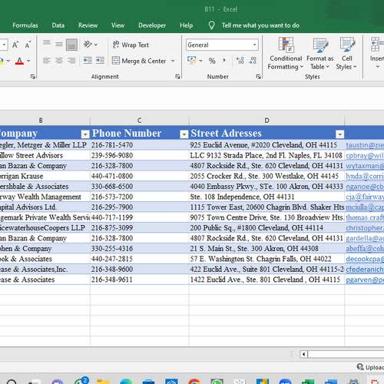Click the Accounting Number Format icon
Screen dimensions: 384x384
coord(192,60)
